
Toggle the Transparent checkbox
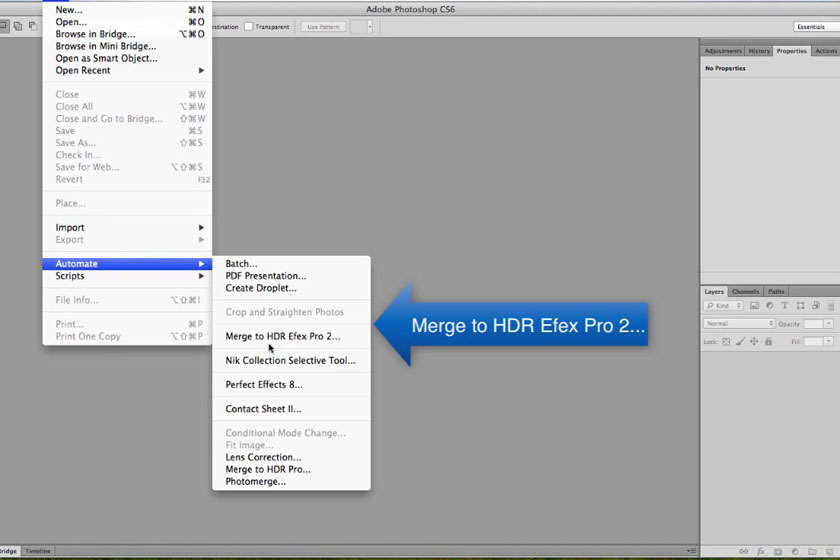point(249,26)
